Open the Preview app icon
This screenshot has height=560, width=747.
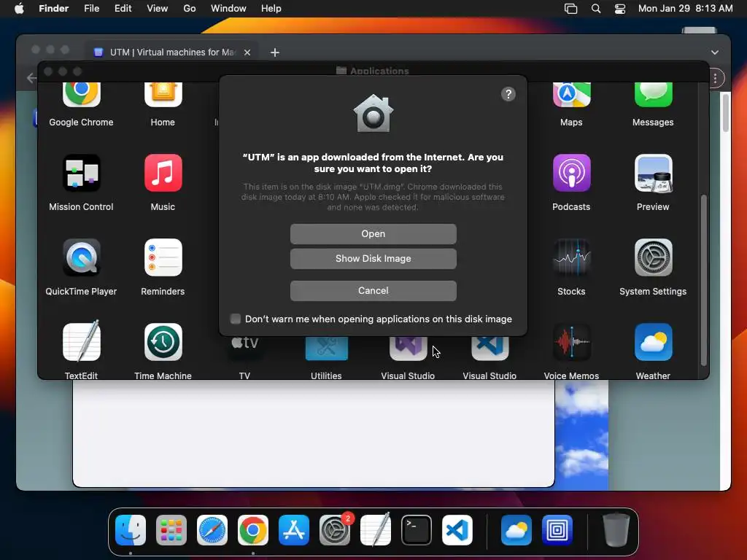click(x=653, y=173)
